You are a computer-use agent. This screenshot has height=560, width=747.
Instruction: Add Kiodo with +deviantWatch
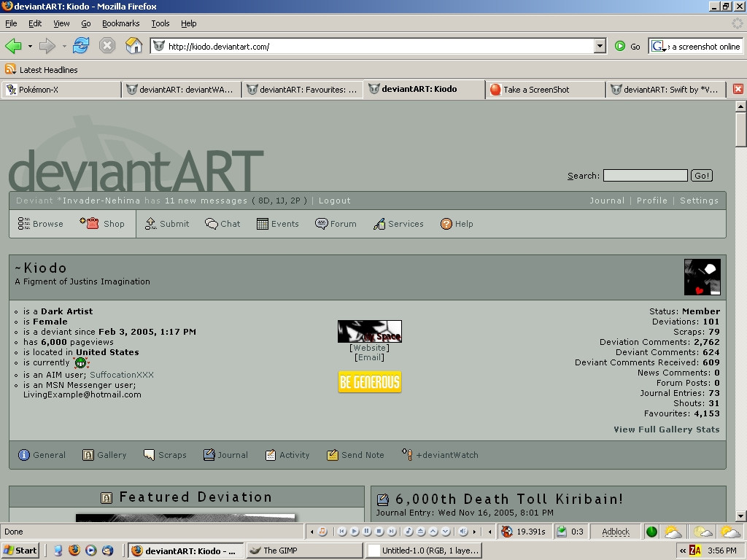440,455
